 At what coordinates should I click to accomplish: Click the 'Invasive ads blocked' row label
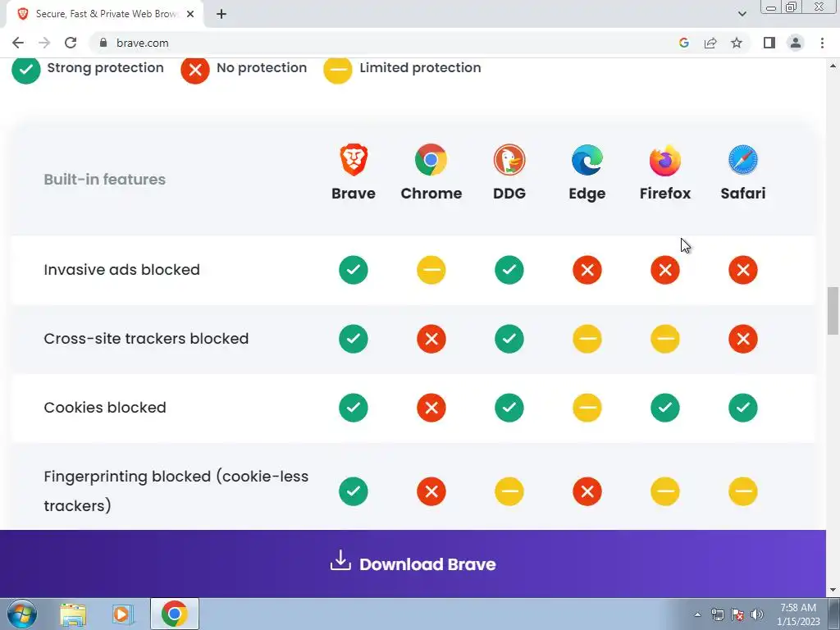click(121, 269)
